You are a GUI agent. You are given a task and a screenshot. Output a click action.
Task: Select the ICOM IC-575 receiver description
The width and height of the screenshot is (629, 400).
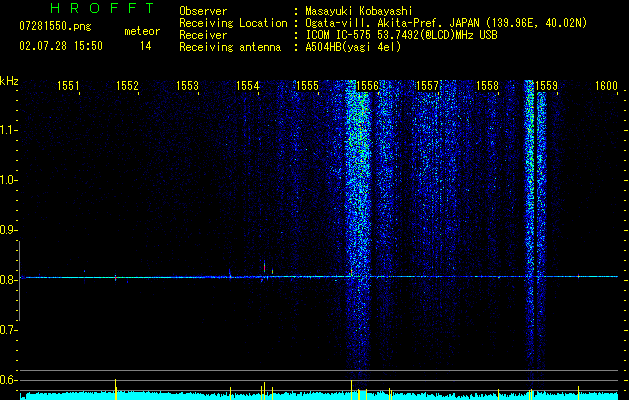coord(401,35)
